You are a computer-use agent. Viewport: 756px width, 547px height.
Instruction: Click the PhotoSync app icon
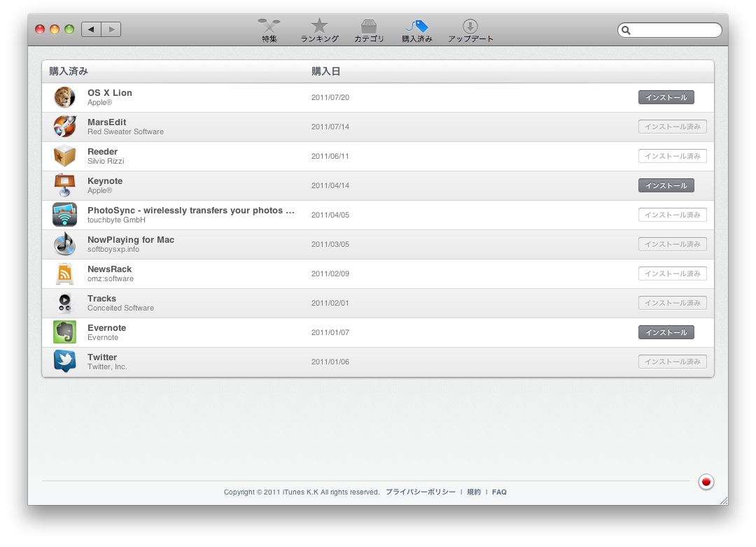(64, 215)
